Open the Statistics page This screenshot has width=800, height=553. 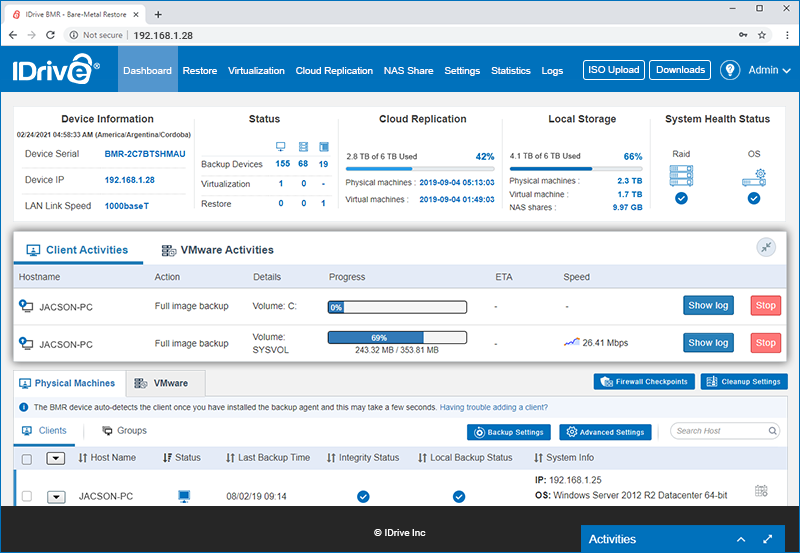point(511,70)
